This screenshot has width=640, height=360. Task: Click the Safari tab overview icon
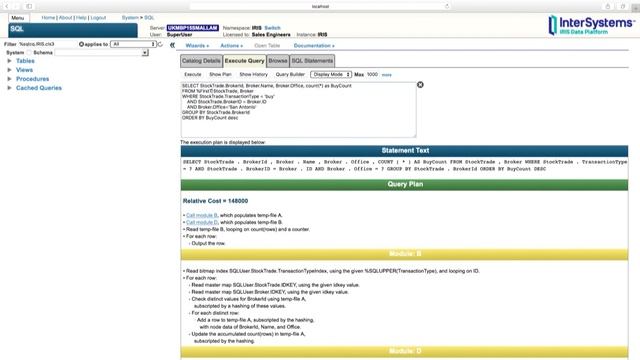pos(623,6)
